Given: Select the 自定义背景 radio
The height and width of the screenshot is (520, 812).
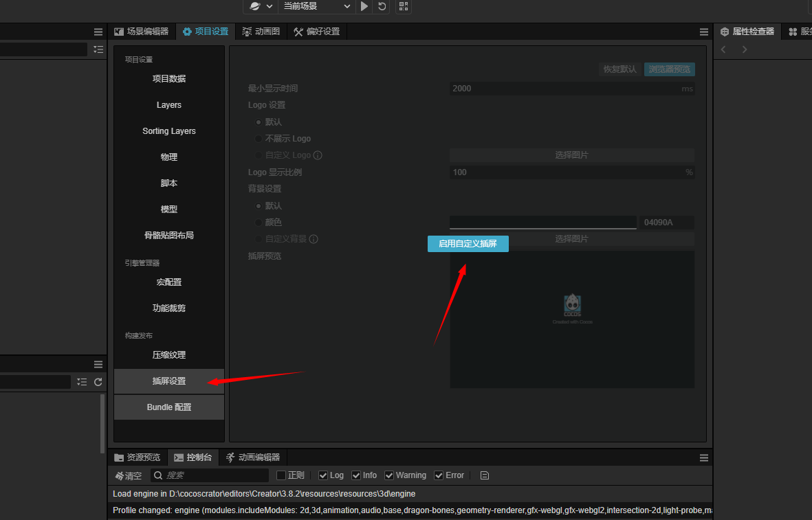Looking at the screenshot, I should [x=259, y=239].
